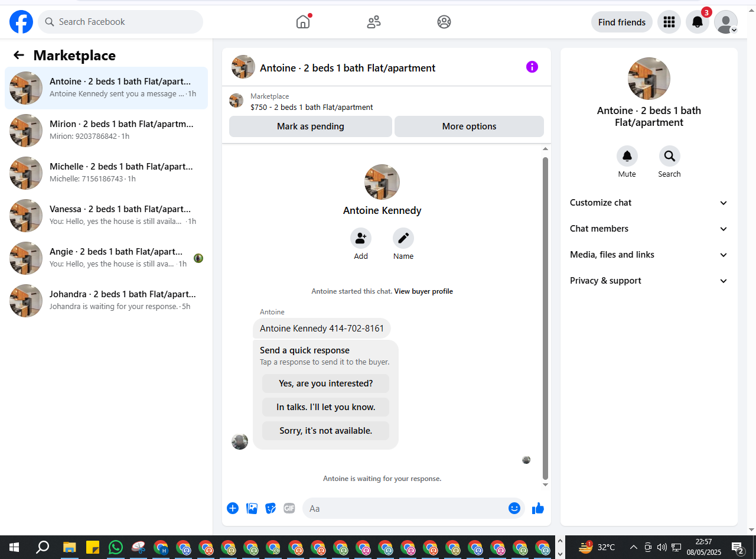Screen dimensions: 756x559
Task: Expand the Customize chat section
Action: pos(649,203)
